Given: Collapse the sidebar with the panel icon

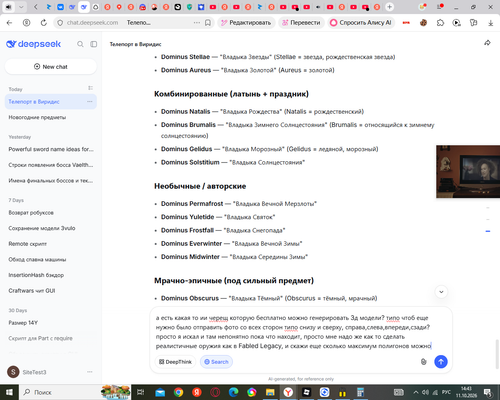Looking at the screenshot, I should click(94, 44).
